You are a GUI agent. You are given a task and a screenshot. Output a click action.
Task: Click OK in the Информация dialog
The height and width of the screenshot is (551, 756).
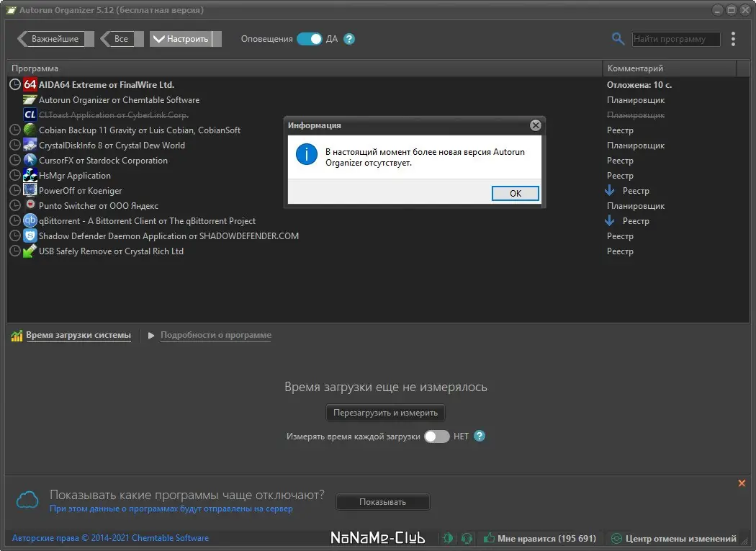click(x=515, y=194)
